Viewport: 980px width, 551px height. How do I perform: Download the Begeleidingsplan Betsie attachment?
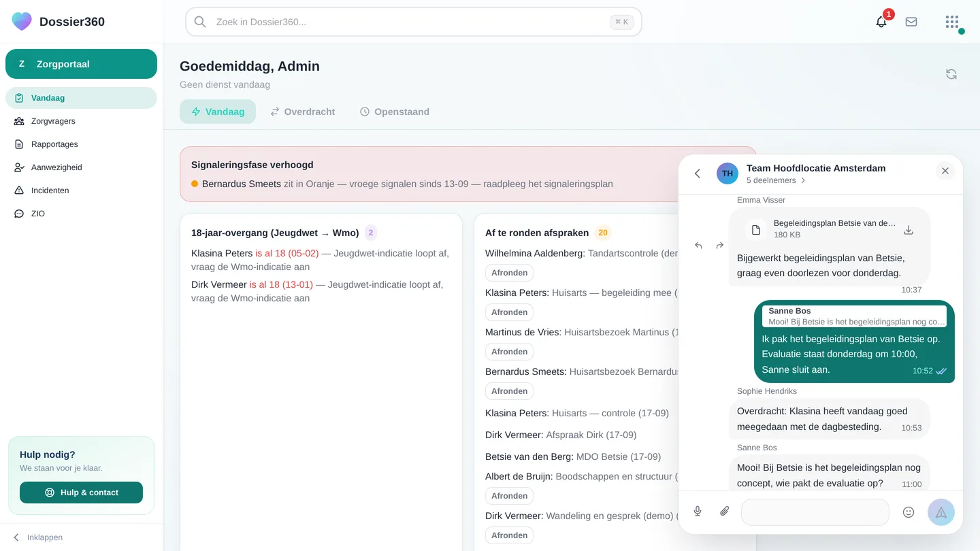tap(908, 230)
